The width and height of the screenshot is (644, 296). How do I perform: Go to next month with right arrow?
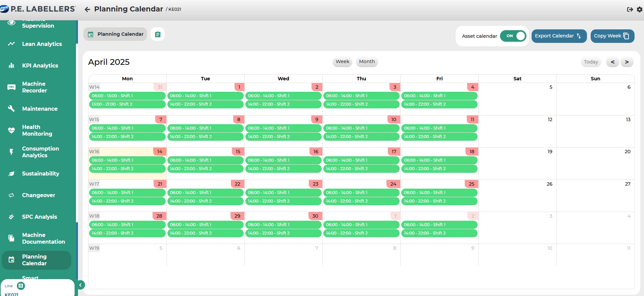626,62
